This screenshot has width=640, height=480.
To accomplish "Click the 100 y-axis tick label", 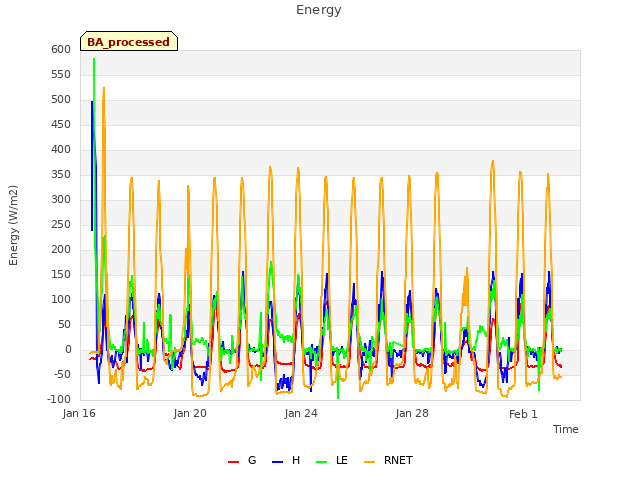I will (61, 300).
